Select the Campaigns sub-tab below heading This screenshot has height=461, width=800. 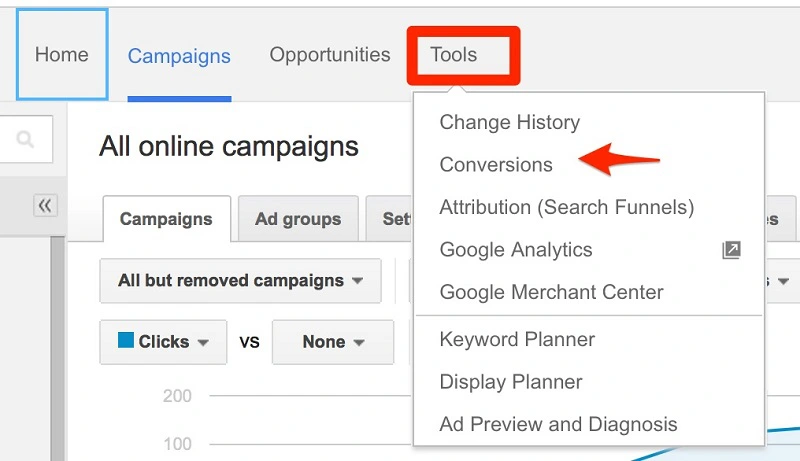[166, 219]
